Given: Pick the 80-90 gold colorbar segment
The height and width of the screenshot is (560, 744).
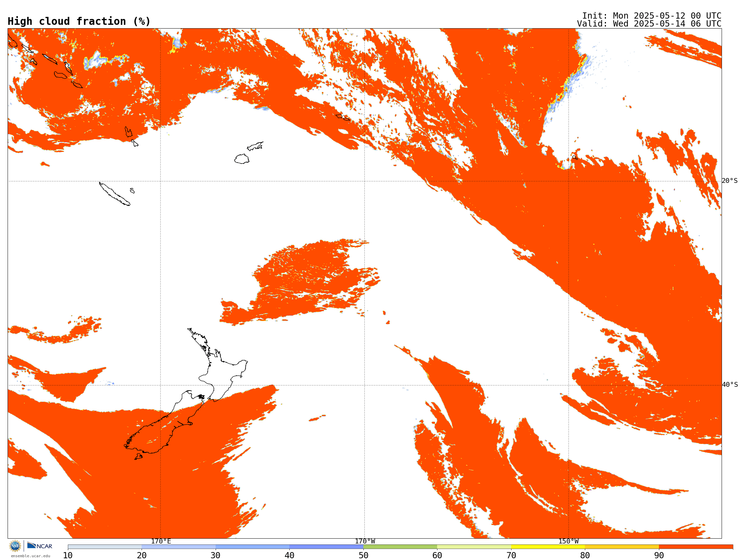Looking at the screenshot, I should (622, 547).
